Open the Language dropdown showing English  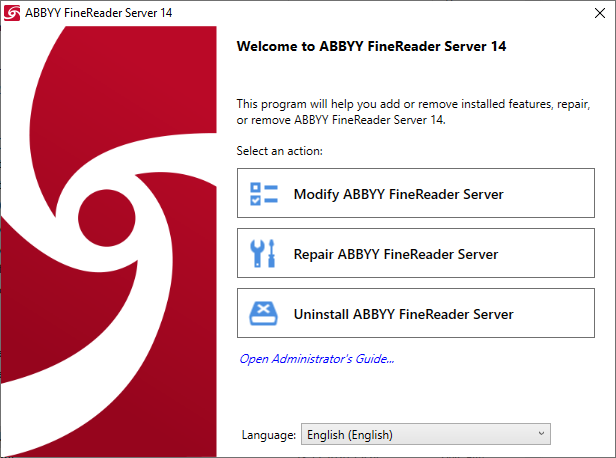click(426, 434)
